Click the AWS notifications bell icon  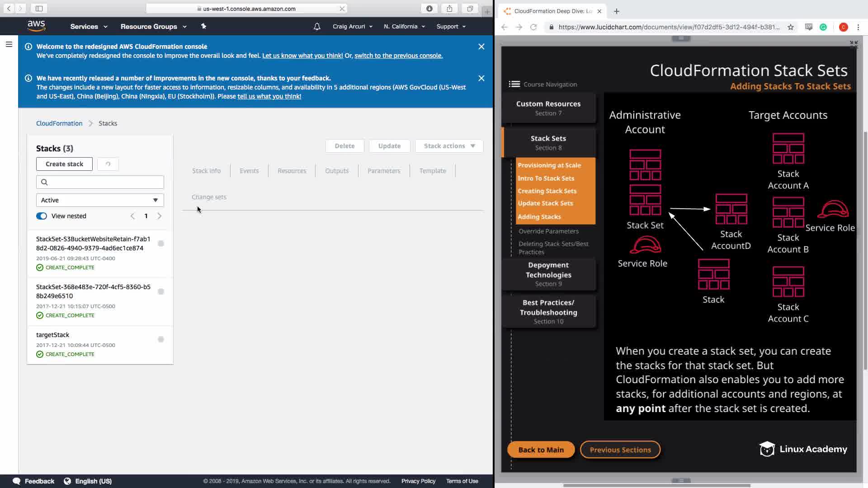[x=317, y=27]
